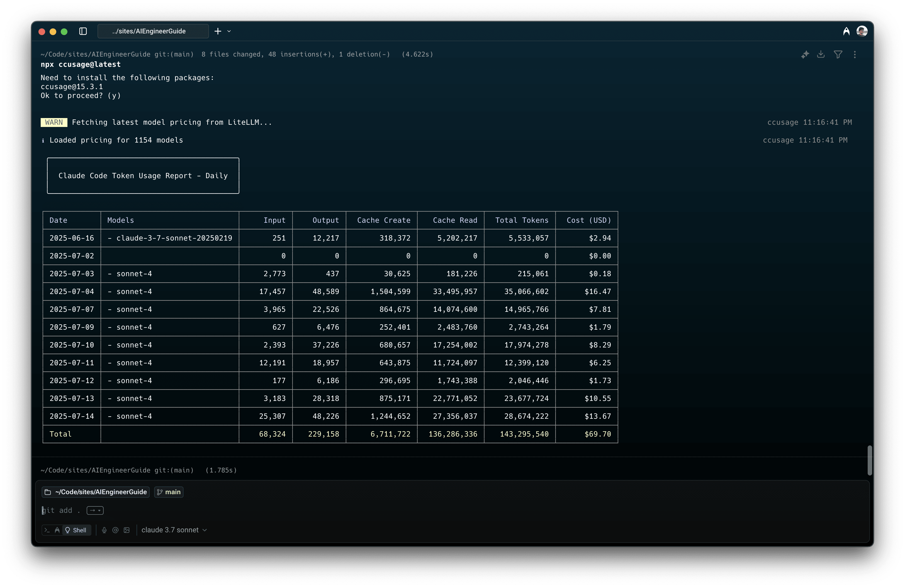Screen dimensions: 905x588
Task: Click the working directory chip ~/Code/sites/AIEngineerGuide
Action: pyautogui.click(x=96, y=492)
